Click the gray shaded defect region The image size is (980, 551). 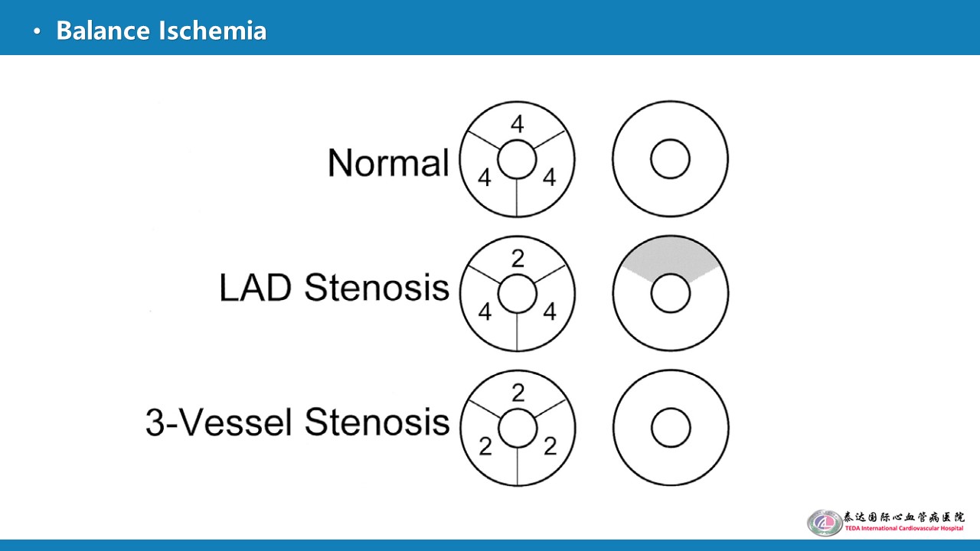[x=670, y=257]
